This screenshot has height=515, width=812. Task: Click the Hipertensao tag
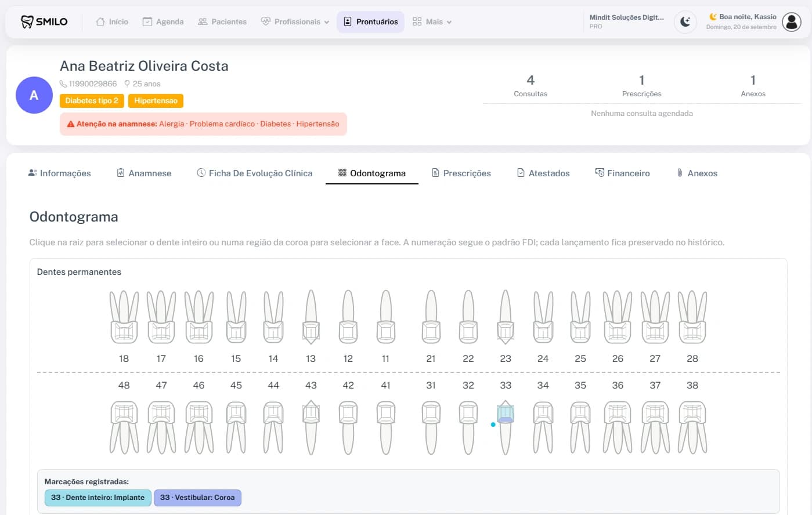pos(156,101)
